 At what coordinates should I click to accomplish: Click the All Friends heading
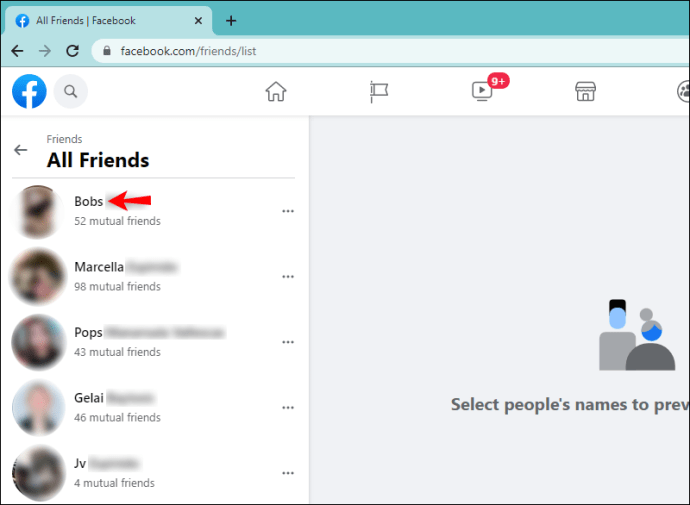pos(98,160)
